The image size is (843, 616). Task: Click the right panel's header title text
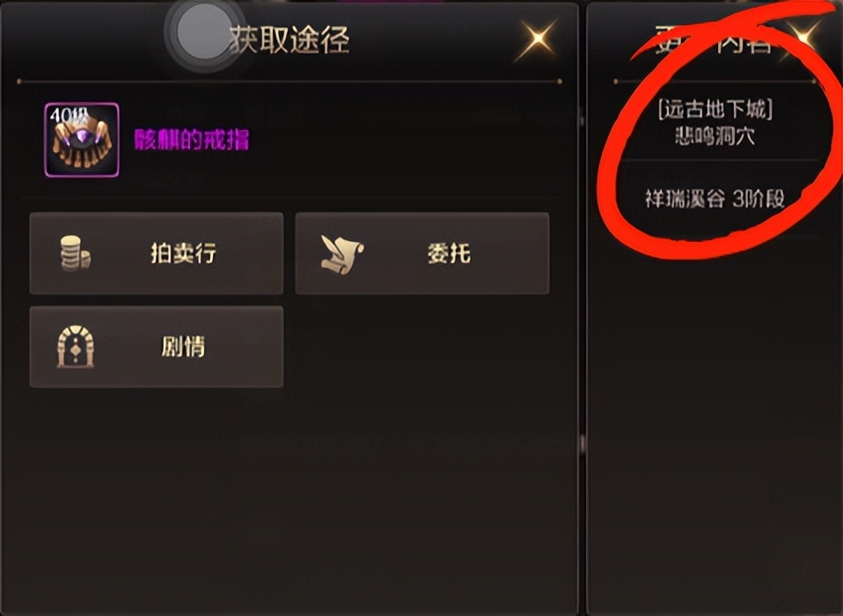point(715,40)
